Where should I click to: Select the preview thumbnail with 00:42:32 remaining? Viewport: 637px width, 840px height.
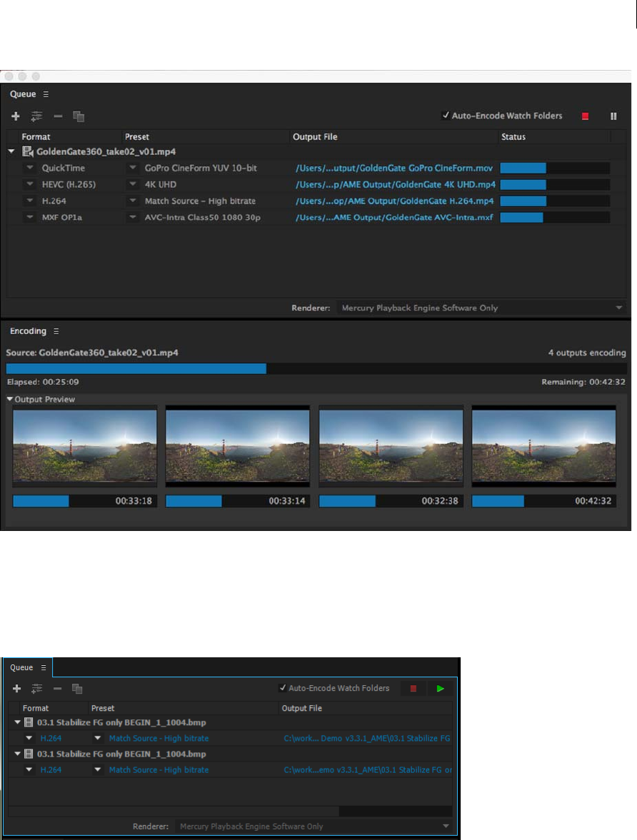(543, 446)
